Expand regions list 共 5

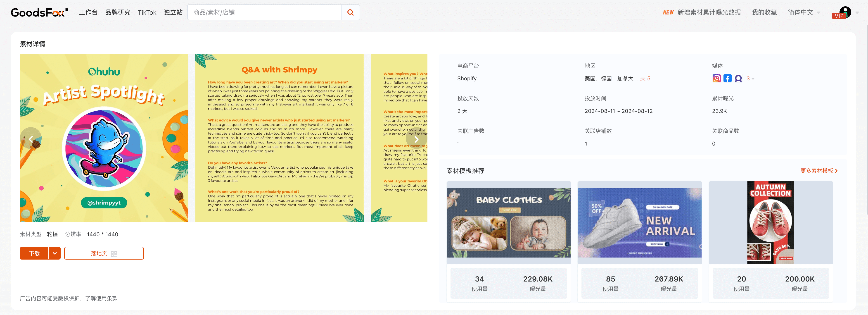pos(645,78)
